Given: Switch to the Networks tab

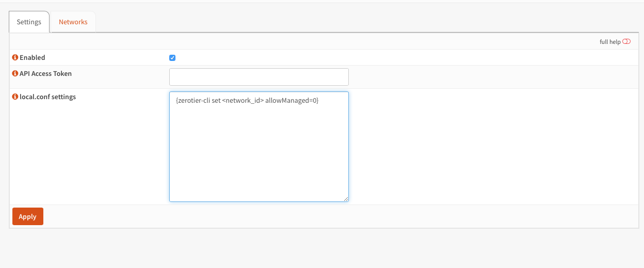Looking at the screenshot, I should 73,22.
